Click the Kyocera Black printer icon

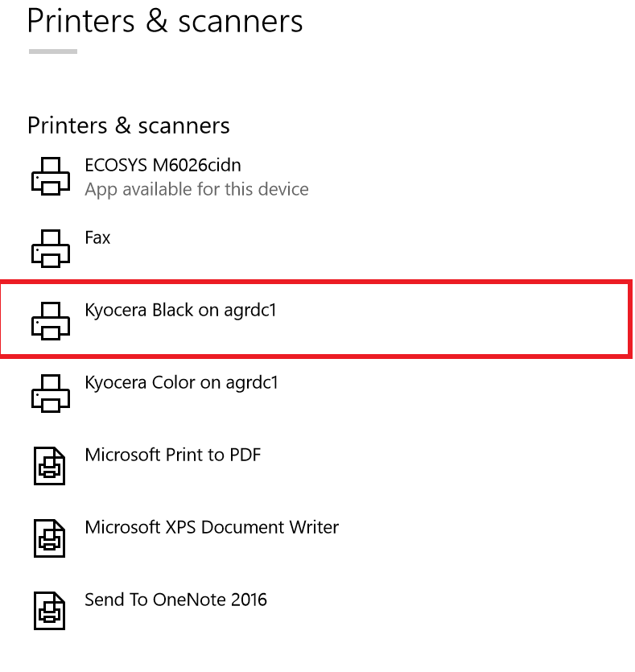(x=51, y=321)
